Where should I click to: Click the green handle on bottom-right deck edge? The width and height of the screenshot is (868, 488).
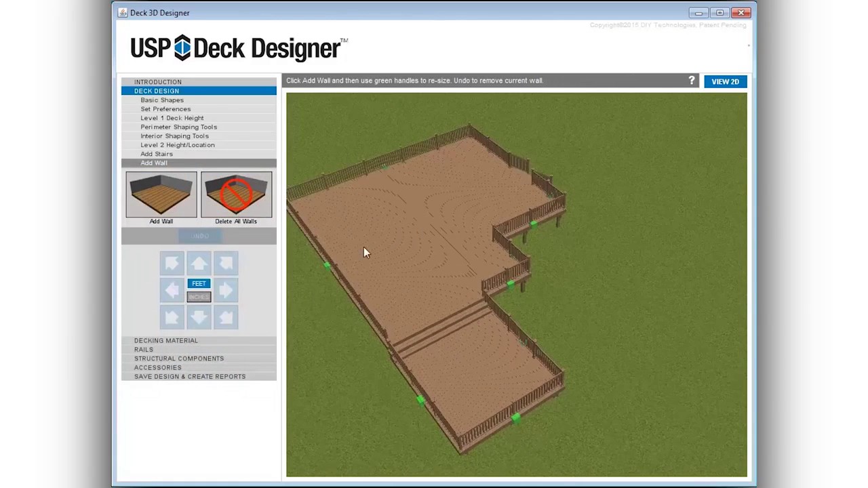pos(516,418)
